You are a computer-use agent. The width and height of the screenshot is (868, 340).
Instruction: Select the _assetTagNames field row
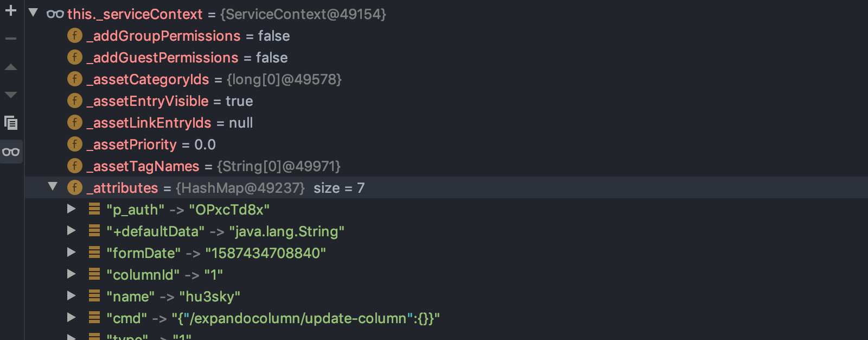click(214, 166)
